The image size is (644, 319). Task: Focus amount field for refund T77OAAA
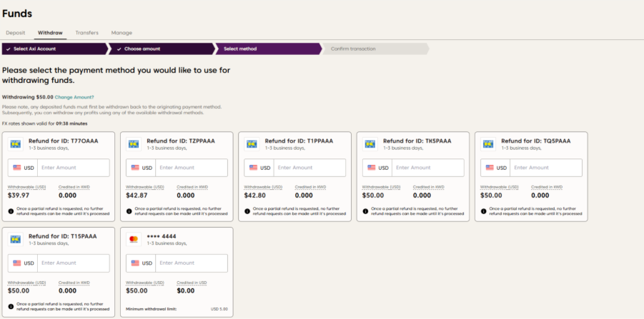[x=74, y=168]
